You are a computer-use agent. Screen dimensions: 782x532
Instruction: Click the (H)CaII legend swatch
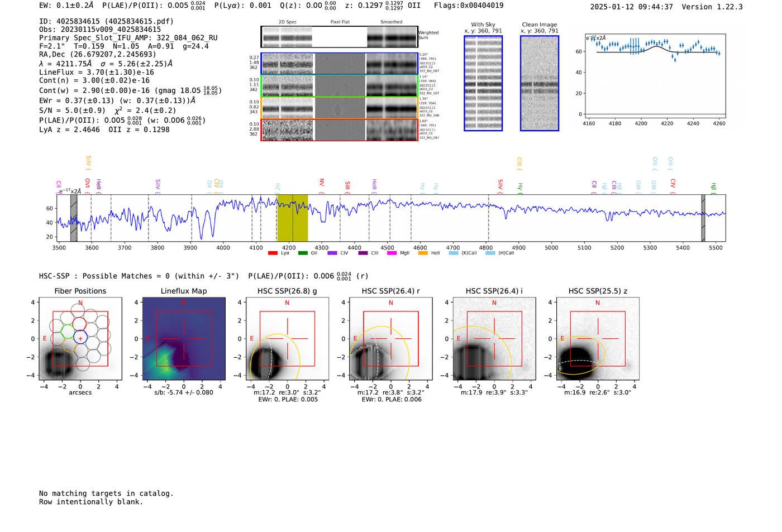490,253
